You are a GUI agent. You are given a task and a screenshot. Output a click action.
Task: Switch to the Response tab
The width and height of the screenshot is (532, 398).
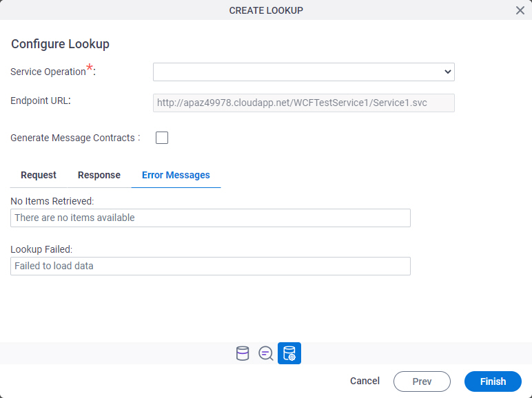99,176
